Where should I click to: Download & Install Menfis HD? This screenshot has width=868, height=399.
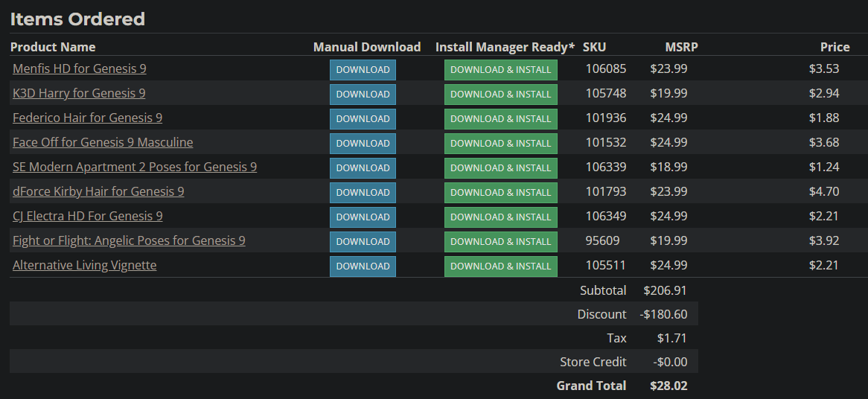[x=500, y=70]
